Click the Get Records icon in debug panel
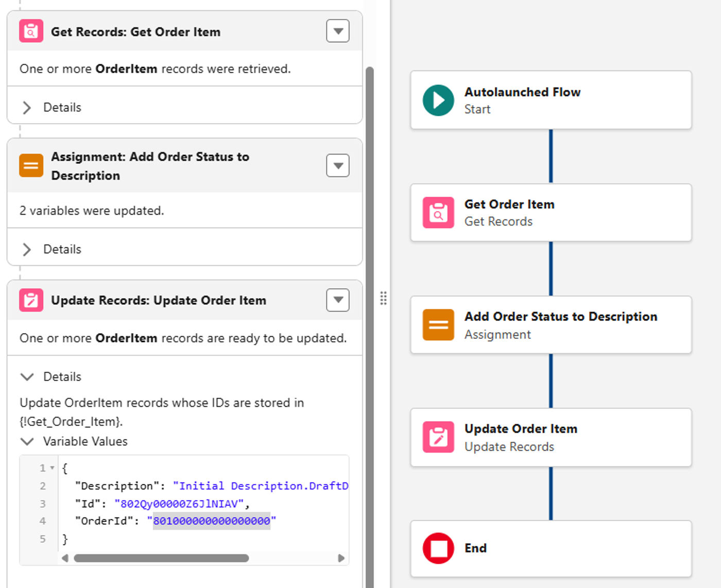Screen dimensions: 721x588 (x=31, y=31)
